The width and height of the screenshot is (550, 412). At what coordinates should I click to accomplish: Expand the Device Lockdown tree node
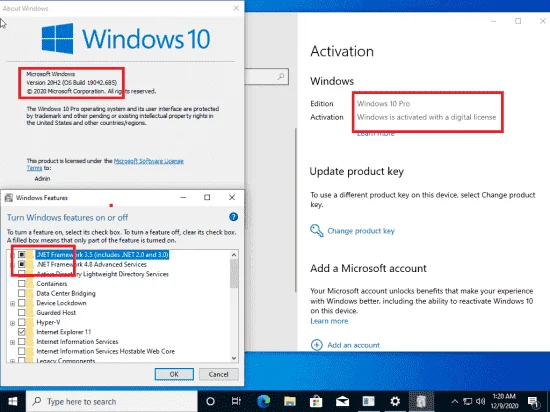(13, 303)
